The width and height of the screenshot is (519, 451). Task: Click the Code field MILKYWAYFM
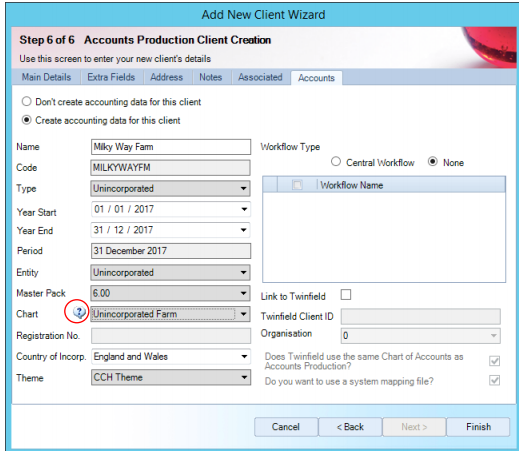170,168
